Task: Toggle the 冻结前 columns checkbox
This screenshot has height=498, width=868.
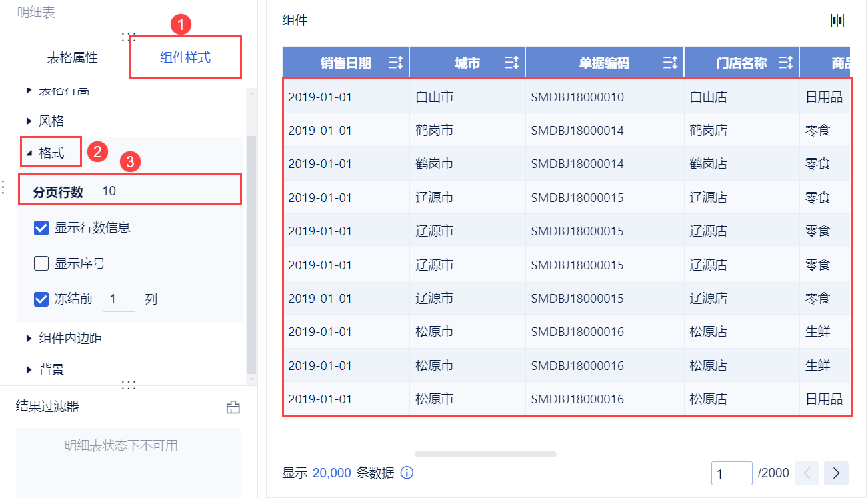Action: [41, 299]
